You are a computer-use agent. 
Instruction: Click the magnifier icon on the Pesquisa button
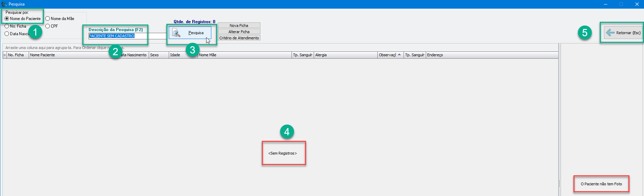(x=176, y=33)
